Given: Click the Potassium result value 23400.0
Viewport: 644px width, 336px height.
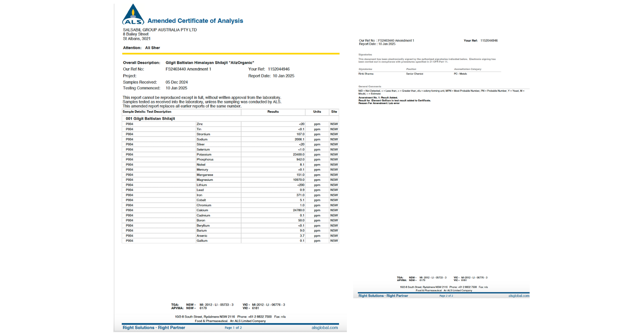Looking at the screenshot, I should click(298, 155).
